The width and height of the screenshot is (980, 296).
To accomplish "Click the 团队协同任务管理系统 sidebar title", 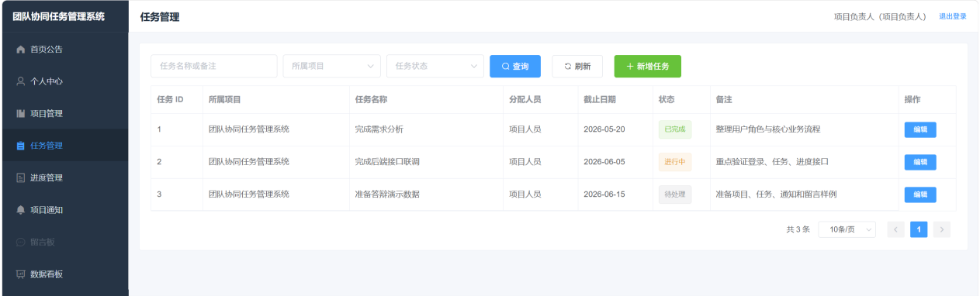I will 59,16.
